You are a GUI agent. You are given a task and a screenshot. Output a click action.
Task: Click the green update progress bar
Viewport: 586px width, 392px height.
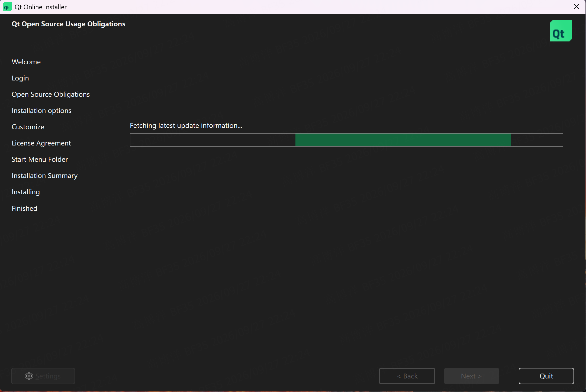(x=346, y=140)
